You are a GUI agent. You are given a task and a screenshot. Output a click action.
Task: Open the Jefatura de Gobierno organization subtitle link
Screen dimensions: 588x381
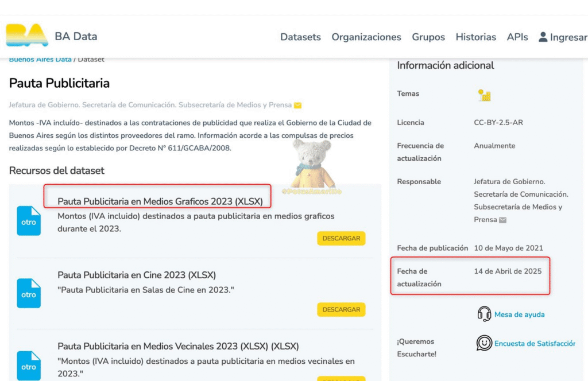(x=150, y=105)
